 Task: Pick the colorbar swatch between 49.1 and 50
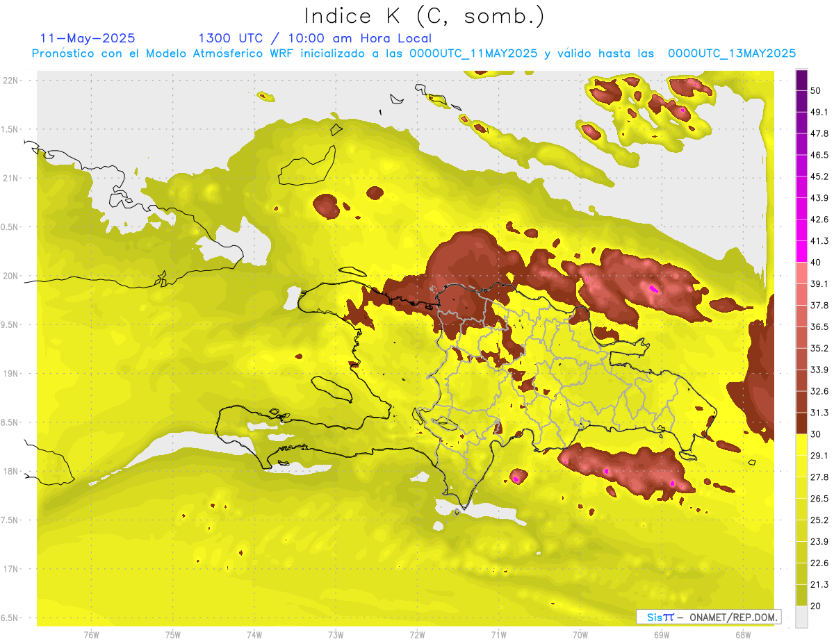(801, 101)
